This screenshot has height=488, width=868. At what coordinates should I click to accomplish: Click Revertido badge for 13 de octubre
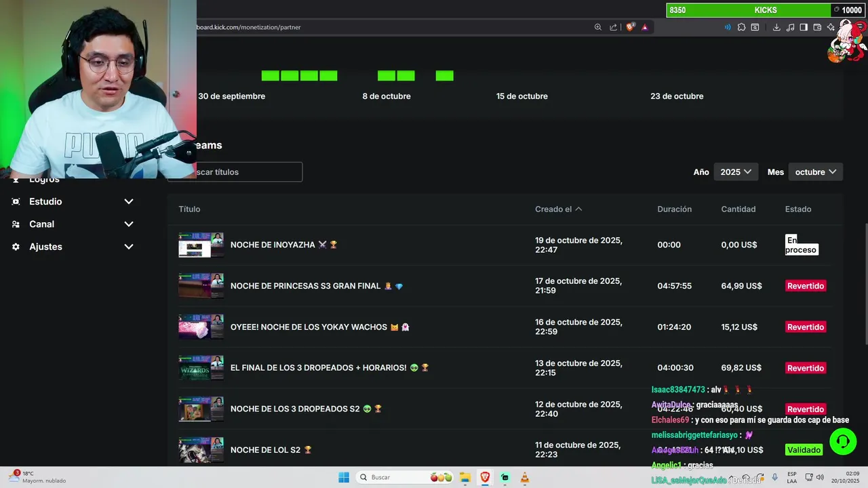[806, 368]
